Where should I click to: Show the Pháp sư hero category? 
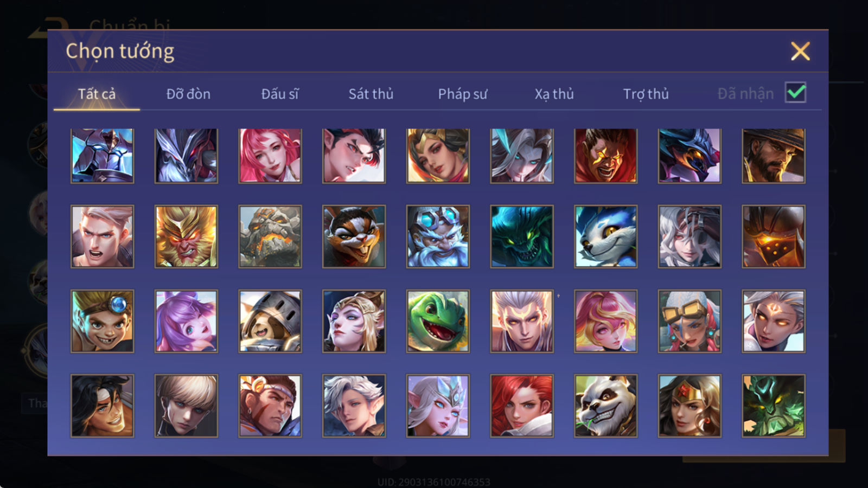(x=463, y=94)
